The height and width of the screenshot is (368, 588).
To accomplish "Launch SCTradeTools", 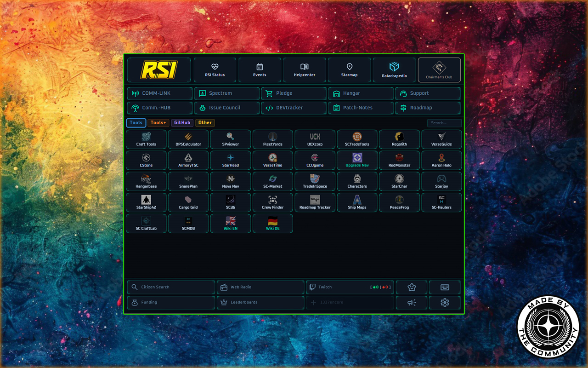I will pyautogui.click(x=357, y=139).
